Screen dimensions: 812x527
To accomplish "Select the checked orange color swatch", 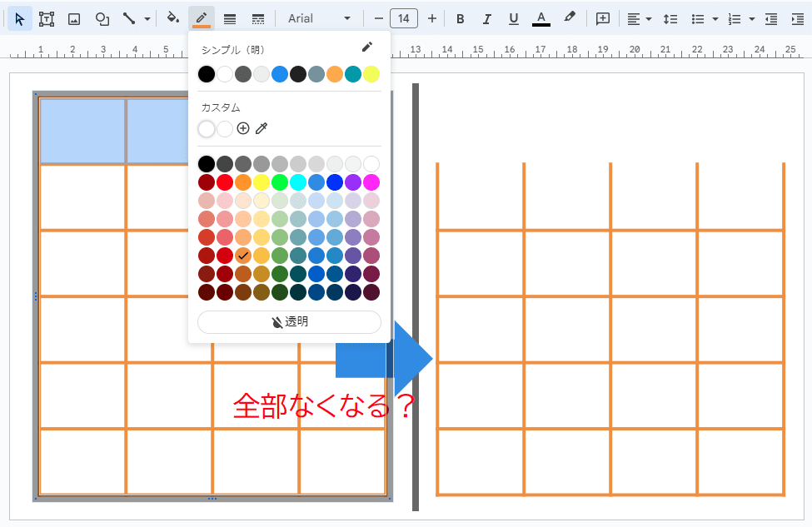I will tap(243, 256).
